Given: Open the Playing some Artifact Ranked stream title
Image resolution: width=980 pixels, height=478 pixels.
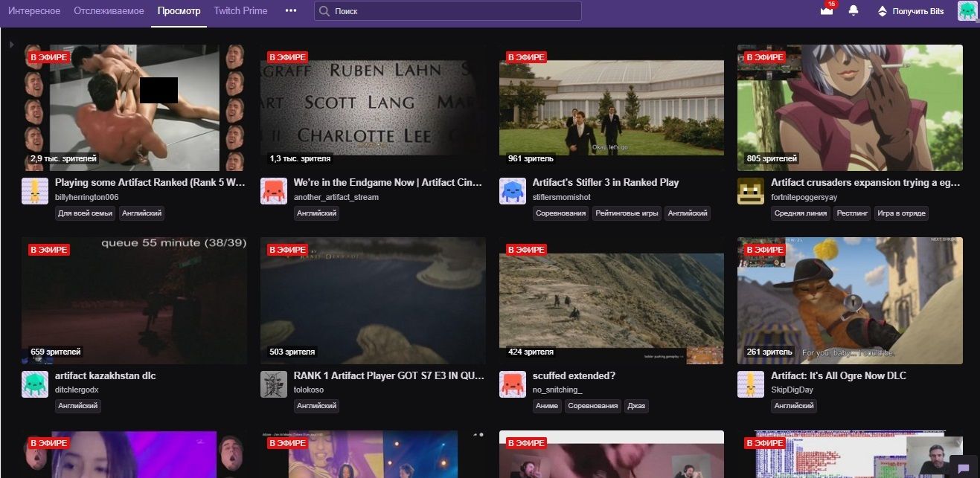Looking at the screenshot, I should click(x=150, y=182).
